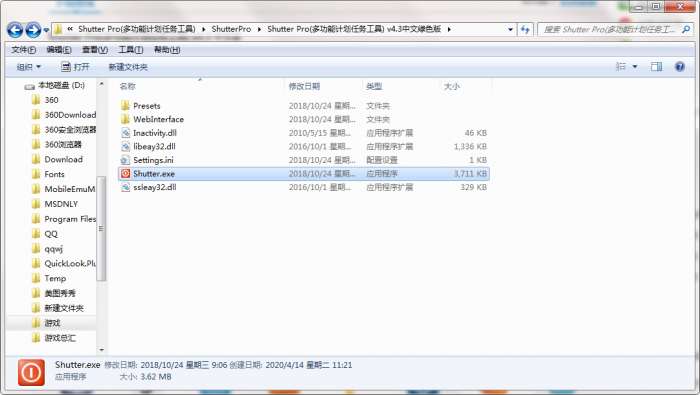This screenshot has height=395, width=700.
Task: Click the 新建文件夹 button
Action: coord(128,67)
